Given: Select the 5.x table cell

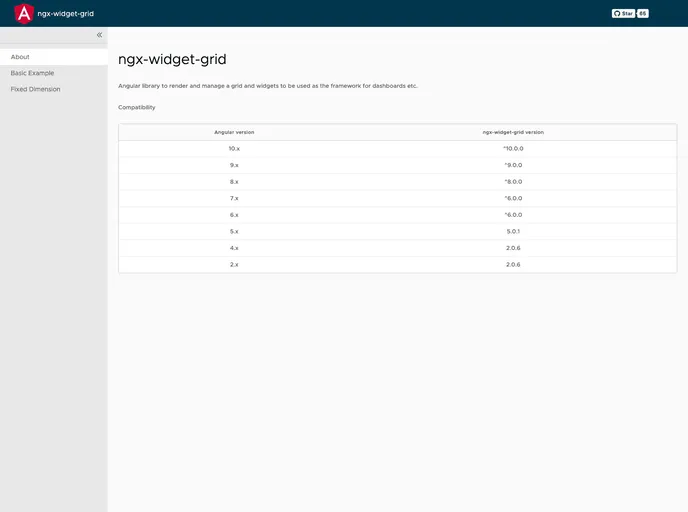Looking at the screenshot, I should click(x=234, y=232).
